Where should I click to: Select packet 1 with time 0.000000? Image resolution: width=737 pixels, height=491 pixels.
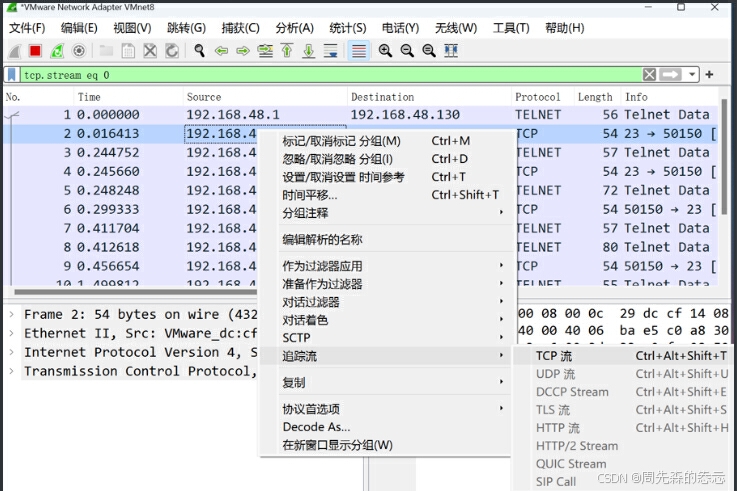click(x=361, y=115)
